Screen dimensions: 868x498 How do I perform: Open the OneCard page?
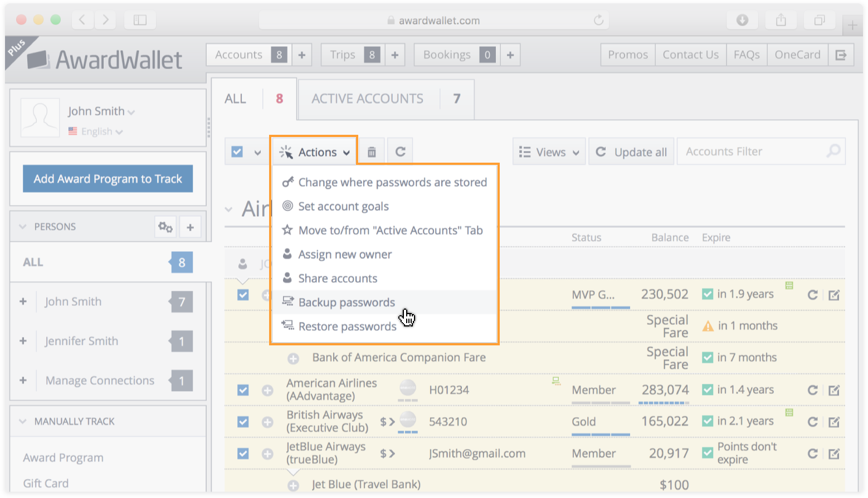click(x=797, y=55)
